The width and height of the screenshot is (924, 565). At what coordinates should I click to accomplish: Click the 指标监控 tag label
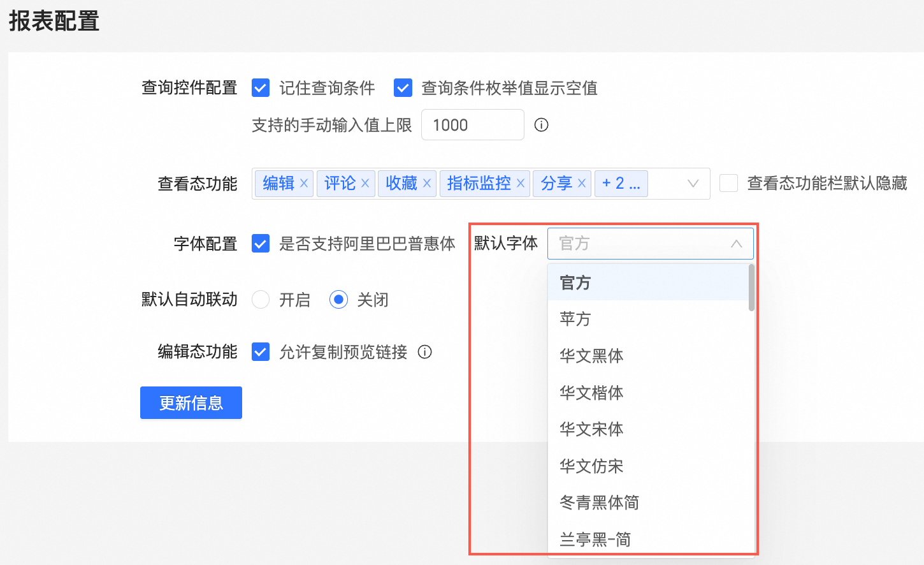(x=479, y=184)
